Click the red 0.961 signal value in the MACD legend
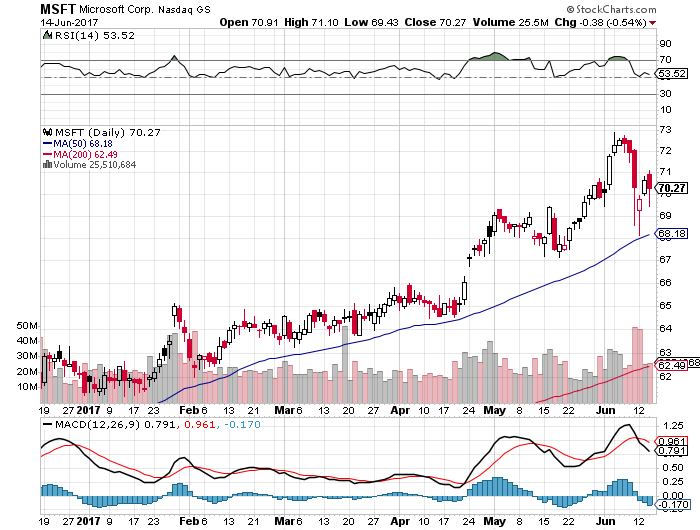This screenshot has height=530, width=700. pyautogui.click(x=200, y=425)
